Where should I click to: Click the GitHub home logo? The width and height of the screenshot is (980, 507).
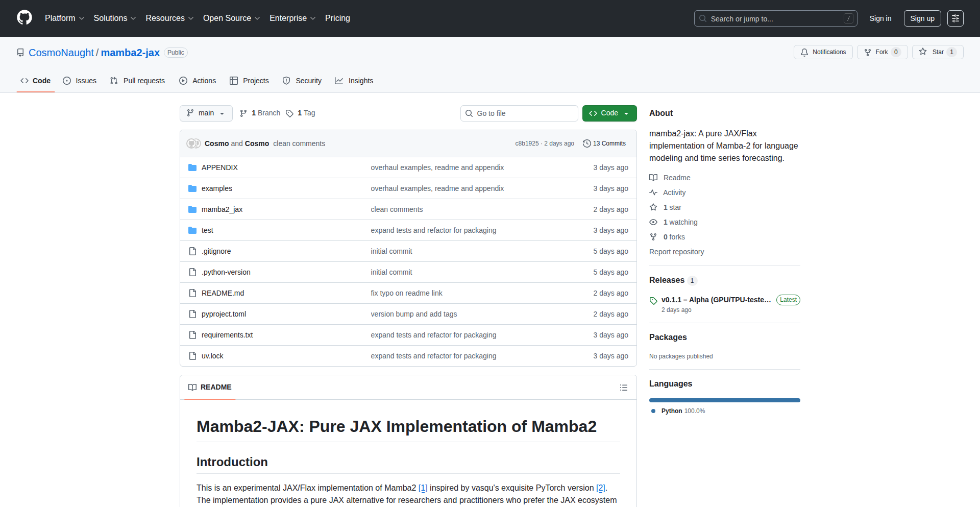pyautogui.click(x=23, y=18)
